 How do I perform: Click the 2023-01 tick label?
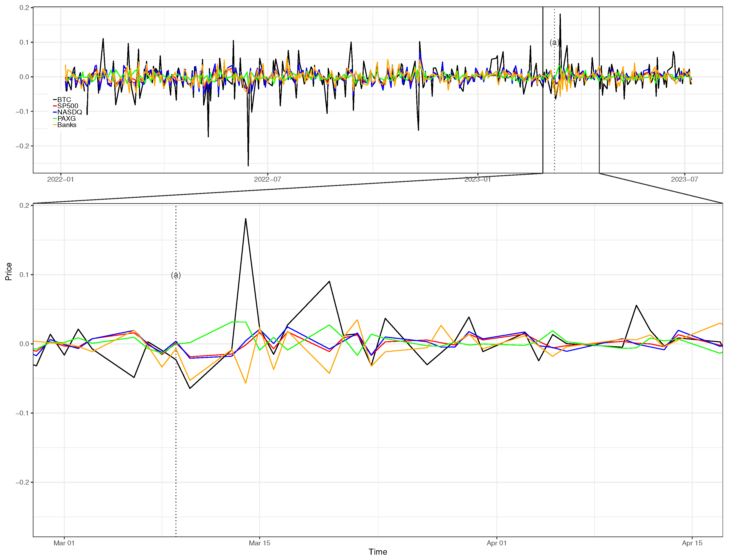[477, 179]
